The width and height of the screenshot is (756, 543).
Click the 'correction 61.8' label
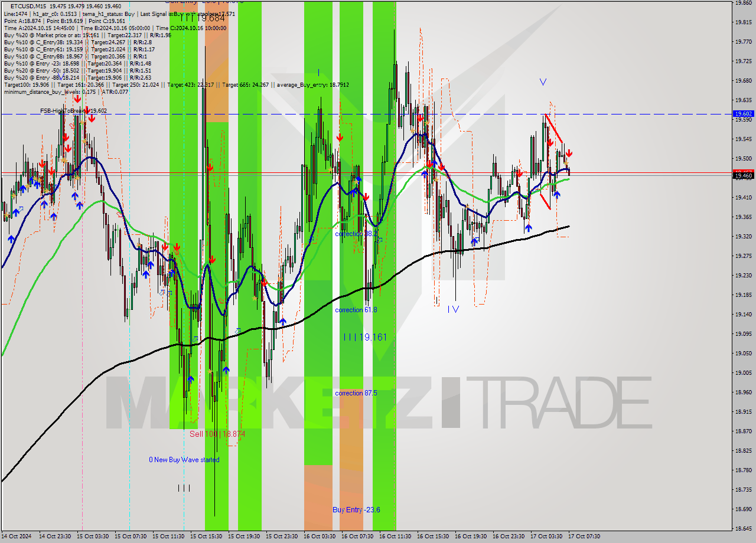click(356, 310)
